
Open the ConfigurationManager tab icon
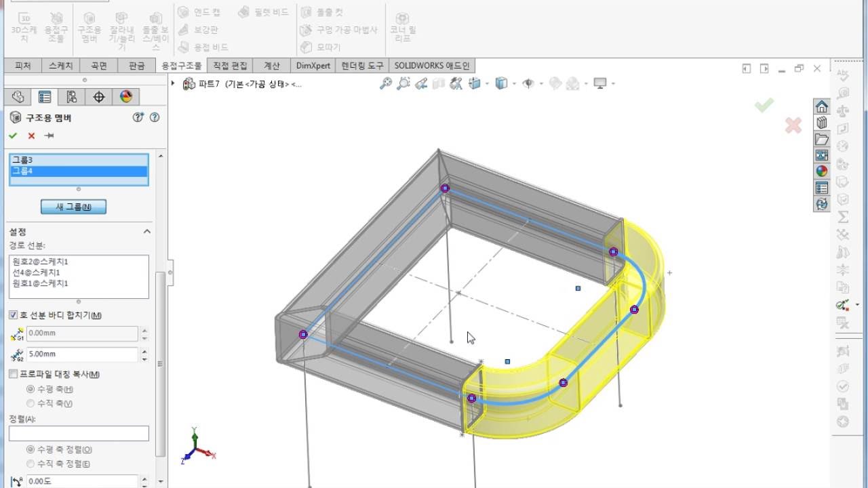(71, 97)
